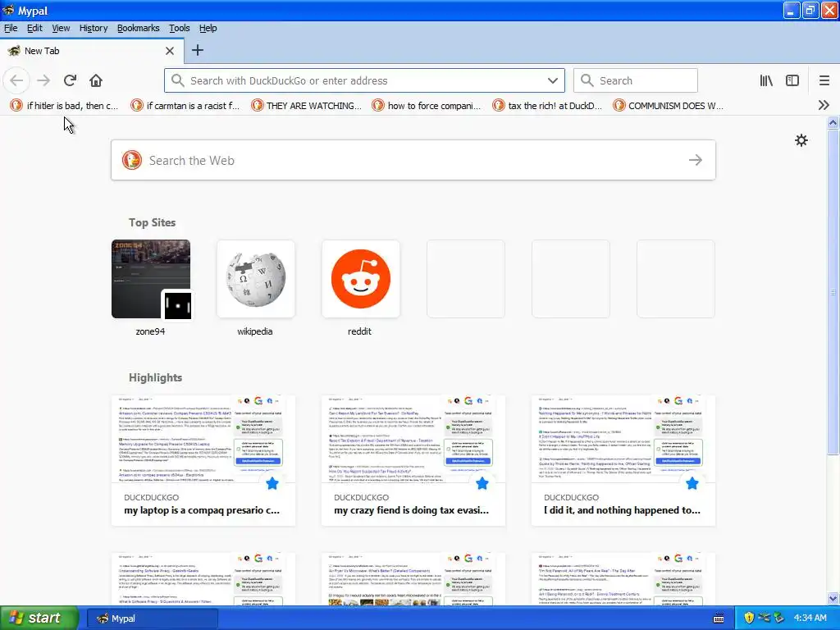Open highlight 'my crazy fiend is doing tax evasi...'
Image resolution: width=840 pixels, height=630 pixels.
click(x=413, y=460)
